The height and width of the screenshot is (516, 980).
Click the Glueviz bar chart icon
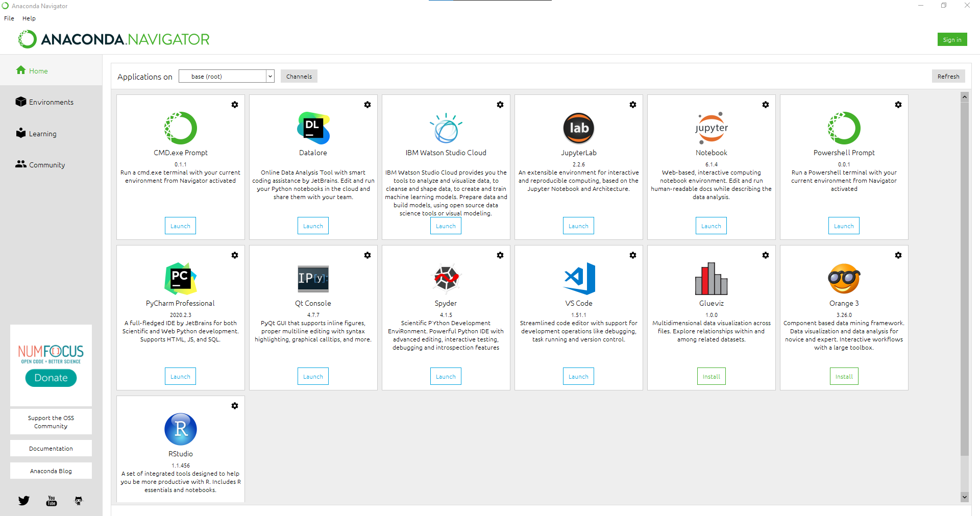pyautogui.click(x=712, y=279)
